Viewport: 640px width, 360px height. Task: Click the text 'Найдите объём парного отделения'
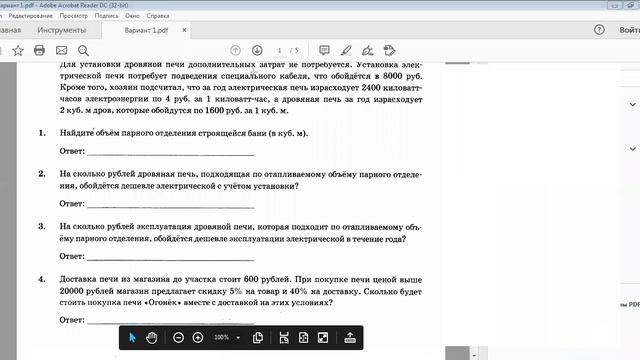pyautogui.click(x=128, y=133)
